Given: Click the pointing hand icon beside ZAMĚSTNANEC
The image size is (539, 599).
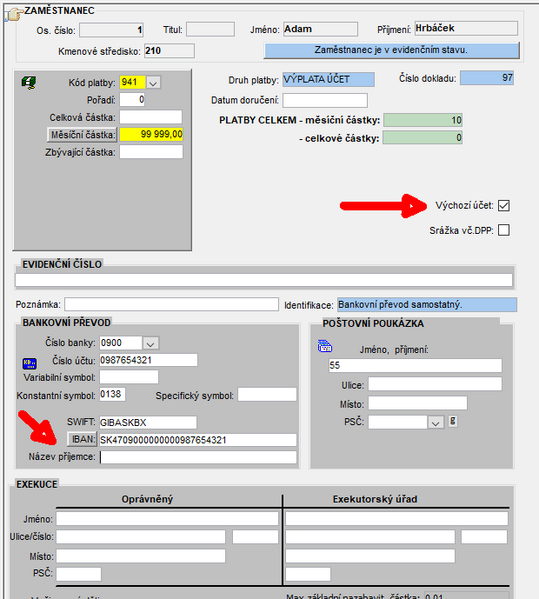Looking at the screenshot, I should click(x=14, y=15).
